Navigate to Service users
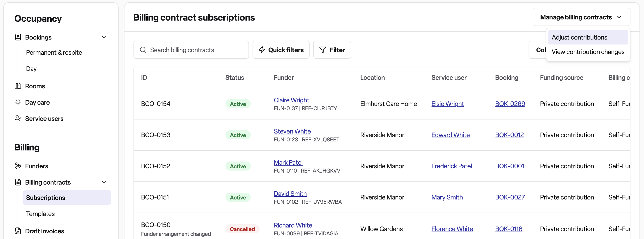Viewport: 644px width, 239px height. pos(44,119)
